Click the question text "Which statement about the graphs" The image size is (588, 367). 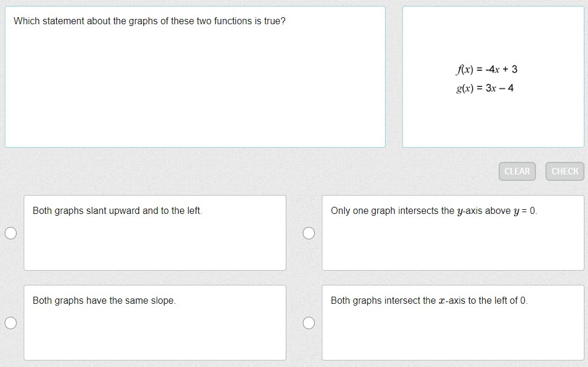[x=149, y=21]
